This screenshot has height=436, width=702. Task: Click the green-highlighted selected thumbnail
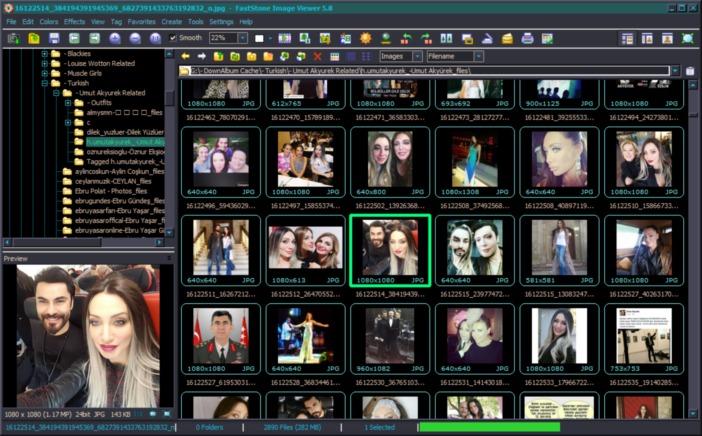(389, 249)
